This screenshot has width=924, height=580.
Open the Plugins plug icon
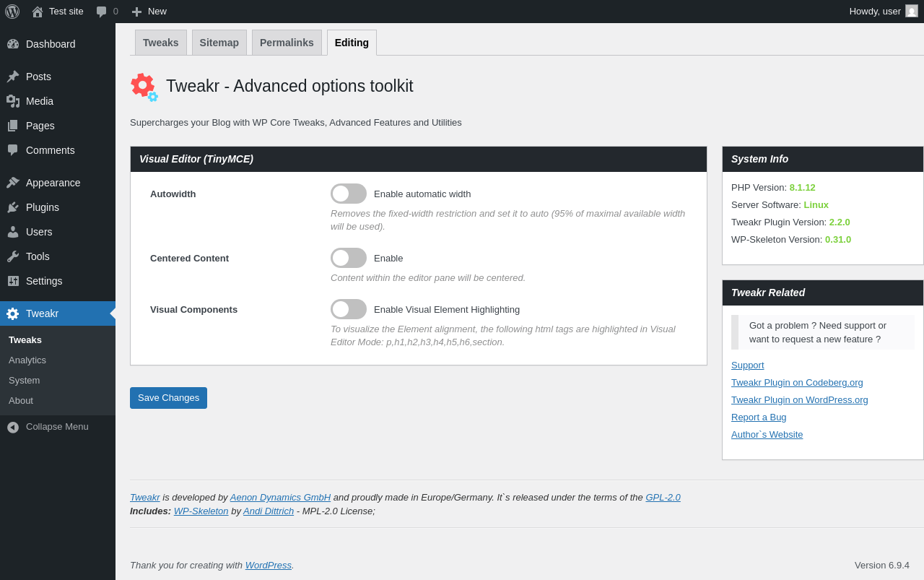coord(13,207)
